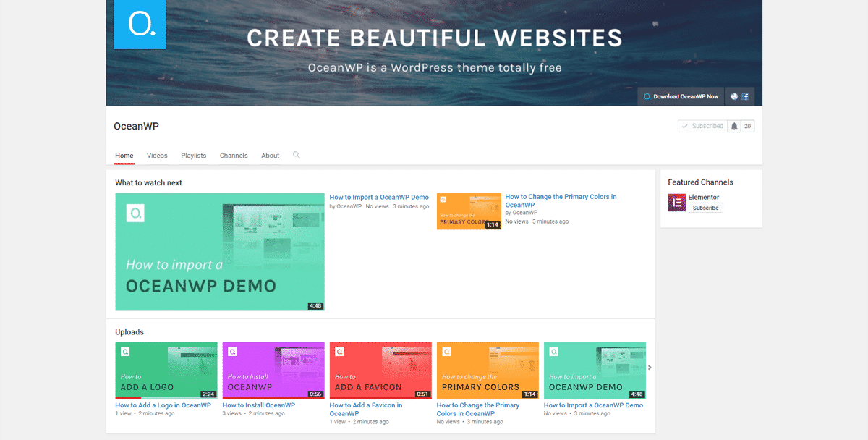Open uploads How to Import a OceanWP Demo title
This screenshot has height=440, width=868.
(593, 405)
